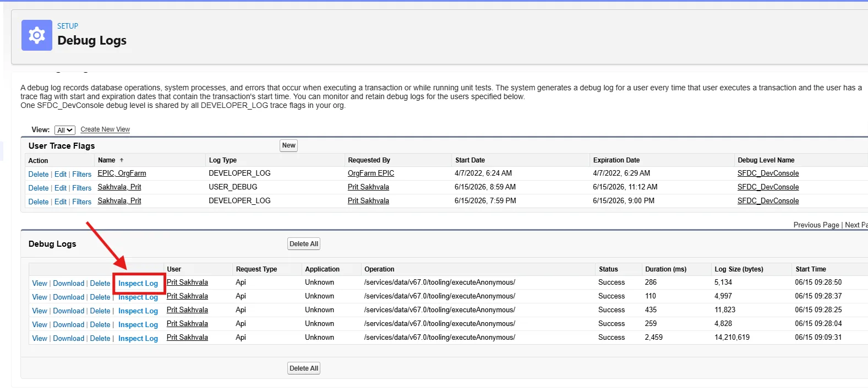This screenshot has height=391, width=868.
Task: Inspect Log for the 09:28:50 entry
Action: 138,283
